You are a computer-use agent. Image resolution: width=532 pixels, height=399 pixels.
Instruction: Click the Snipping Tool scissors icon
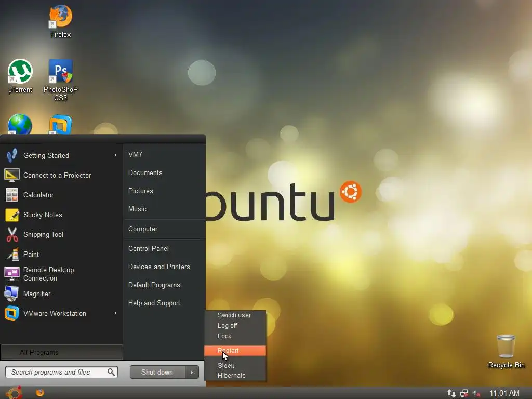point(12,234)
